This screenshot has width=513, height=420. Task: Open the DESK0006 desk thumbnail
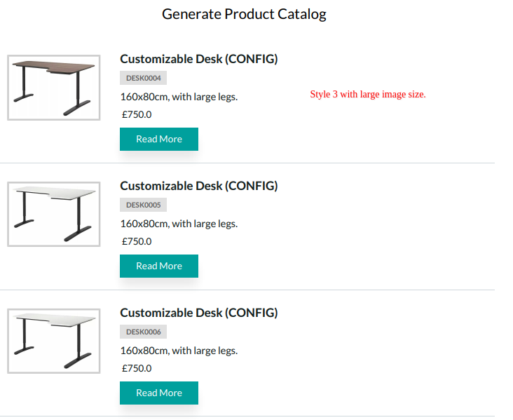tap(54, 341)
